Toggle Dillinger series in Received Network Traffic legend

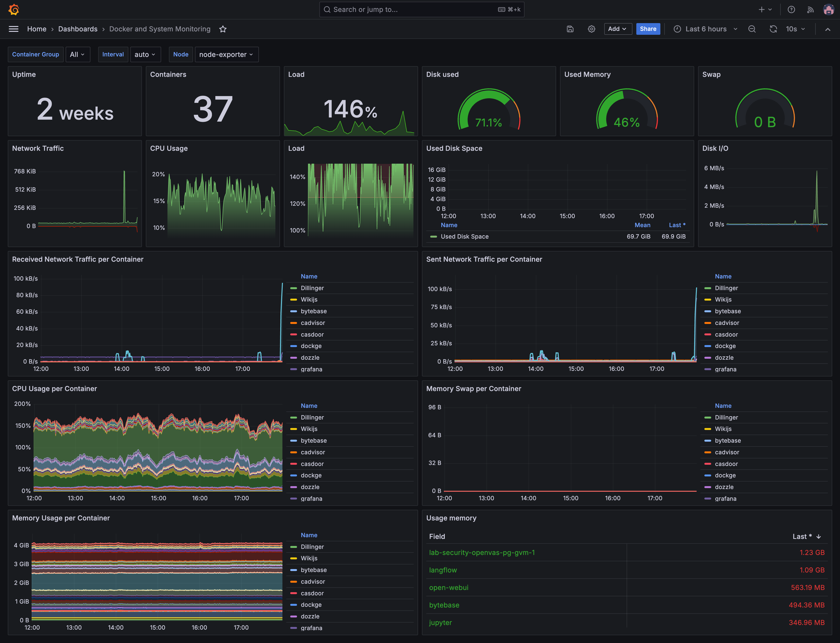pos(312,288)
